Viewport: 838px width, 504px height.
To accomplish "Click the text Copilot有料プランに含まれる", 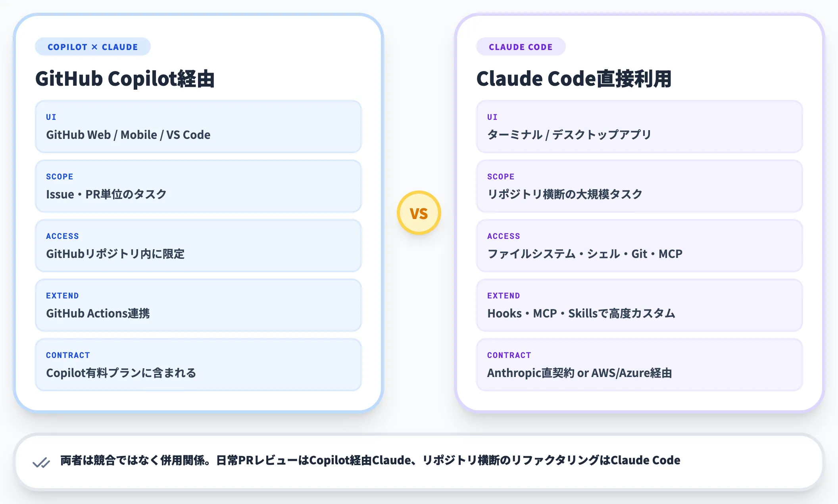I will pos(121,373).
